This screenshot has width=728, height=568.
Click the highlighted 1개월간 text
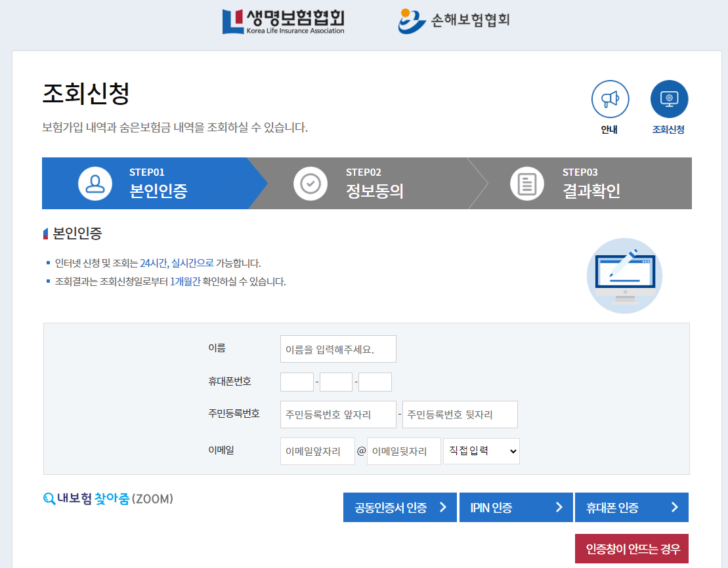pos(185,281)
